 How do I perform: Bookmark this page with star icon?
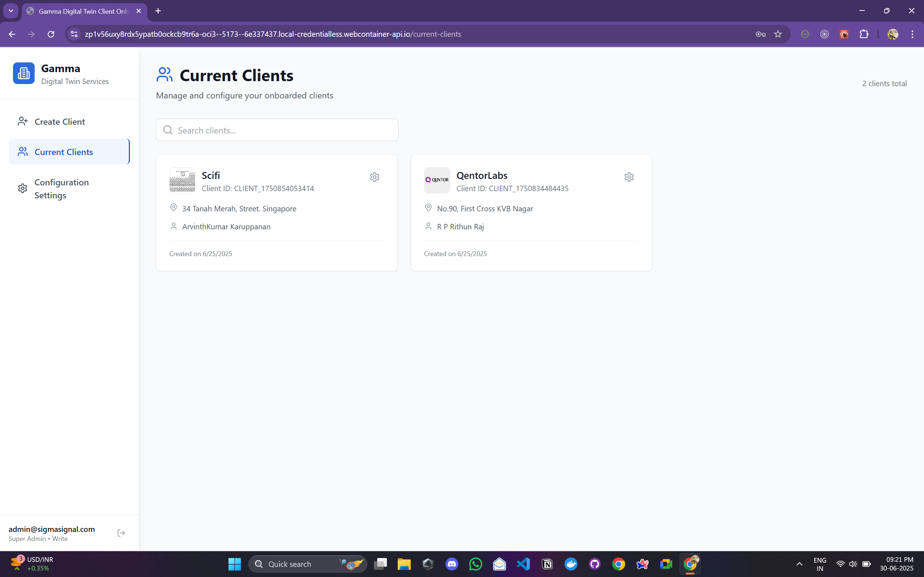point(778,34)
